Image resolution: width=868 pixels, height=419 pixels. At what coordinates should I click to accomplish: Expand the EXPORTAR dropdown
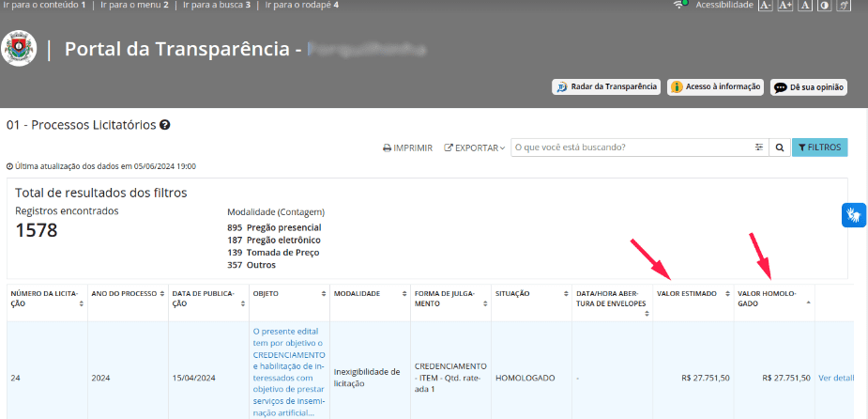tap(475, 148)
